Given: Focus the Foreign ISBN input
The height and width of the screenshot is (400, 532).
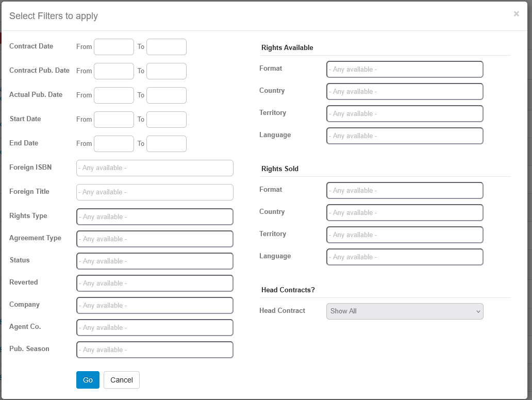Looking at the screenshot, I should tap(155, 168).
